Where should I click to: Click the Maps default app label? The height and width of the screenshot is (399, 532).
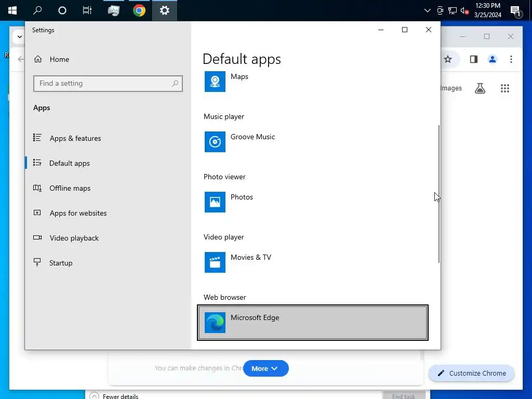240,77
